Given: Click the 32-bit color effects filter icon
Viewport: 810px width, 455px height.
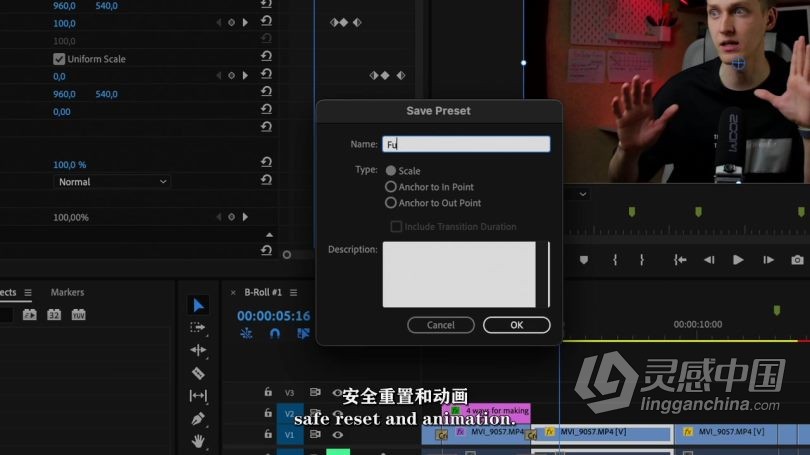Looking at the screenshot, I should [54, 315].
